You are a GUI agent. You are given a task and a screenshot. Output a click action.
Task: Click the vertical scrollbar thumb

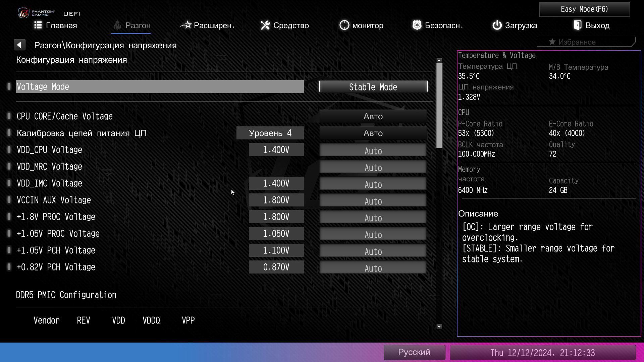pos(439,106)
